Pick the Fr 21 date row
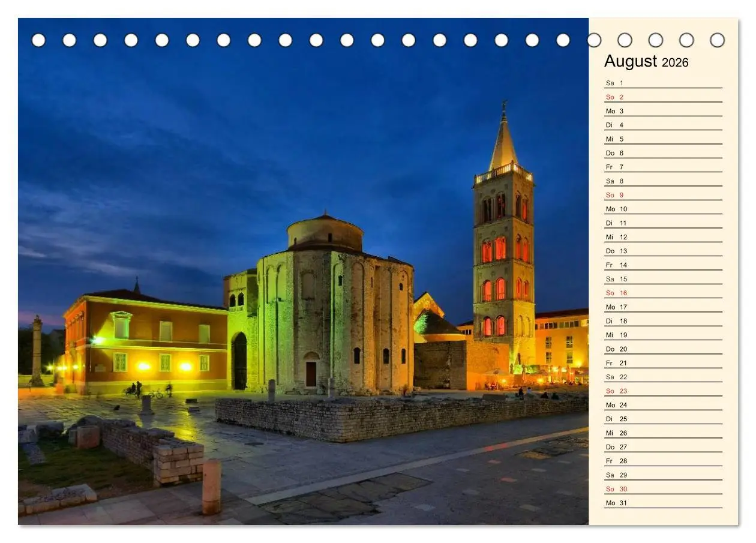Image resolution: width=756 pixels, height=543 pixels. [663, 363]
